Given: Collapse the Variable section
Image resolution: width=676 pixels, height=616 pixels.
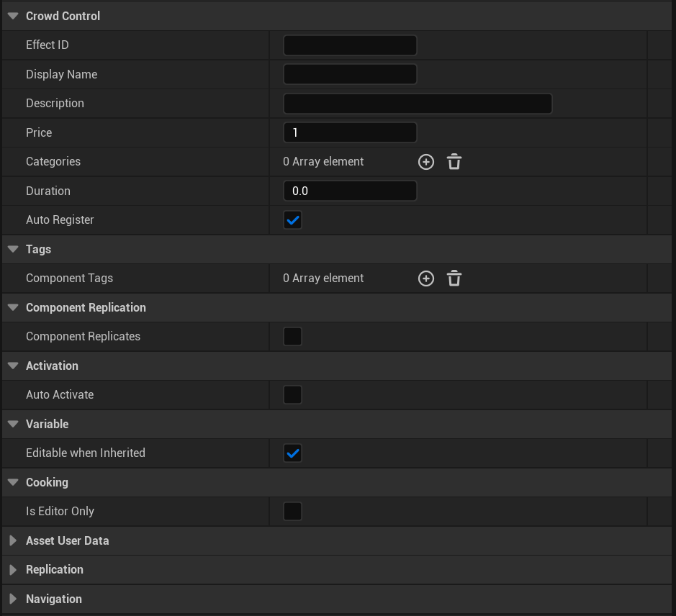Looking at the screenshot, I should tap(13, 424).
